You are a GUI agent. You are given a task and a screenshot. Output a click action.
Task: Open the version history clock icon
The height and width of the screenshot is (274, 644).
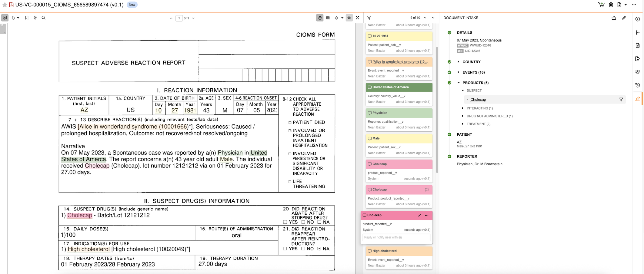[x=638, y=85]
